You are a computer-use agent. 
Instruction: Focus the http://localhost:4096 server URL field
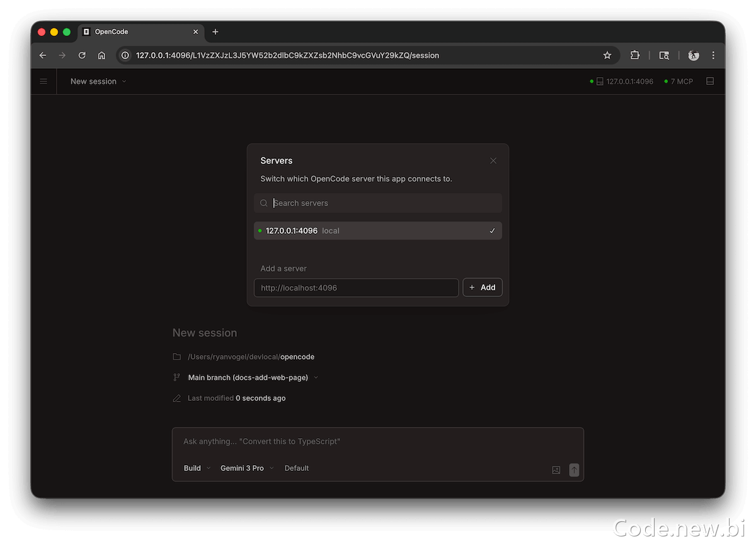pos(356,287)
